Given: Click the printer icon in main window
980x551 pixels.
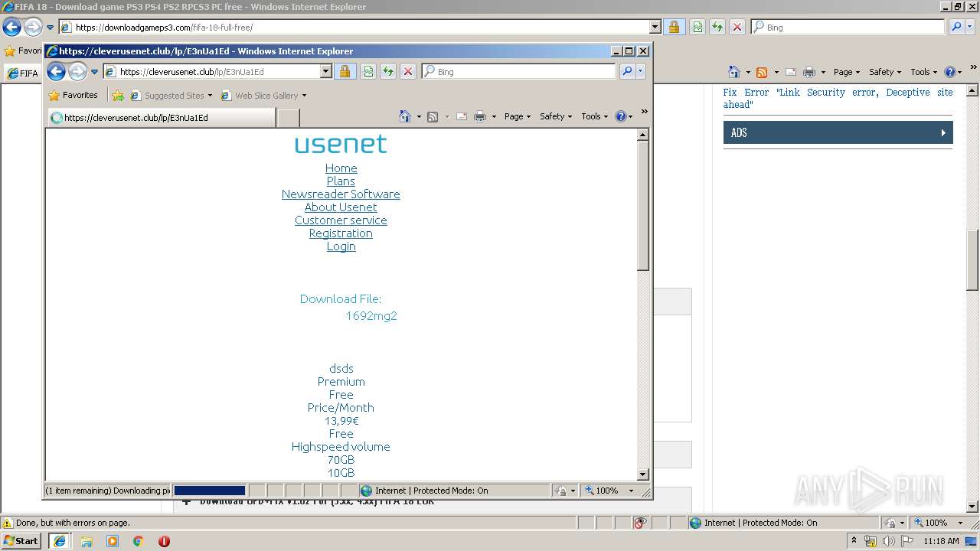Looking at the screenshot, I should [809, 72].
